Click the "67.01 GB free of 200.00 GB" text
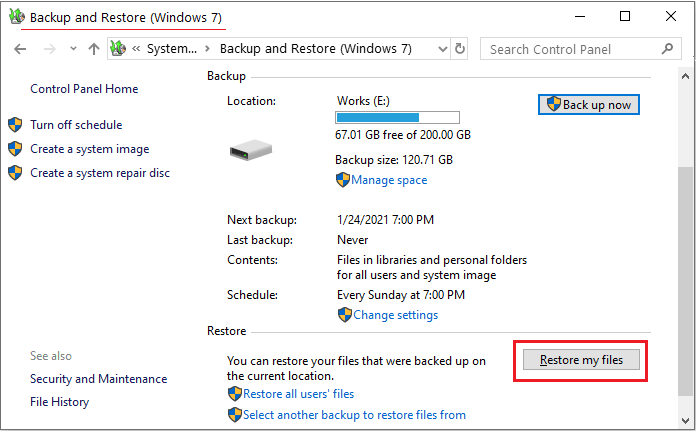697x433 pixels. (403, 135)
